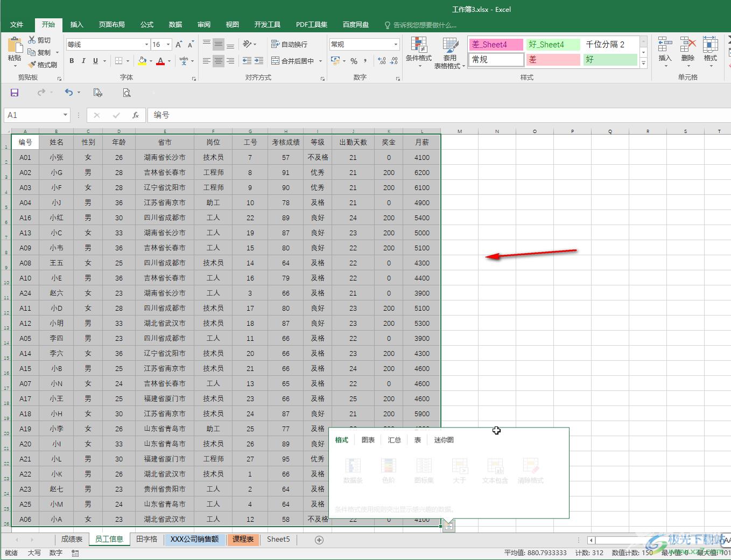Click the formula bar showing 编号
731x560 pixels.
(439, 115)
